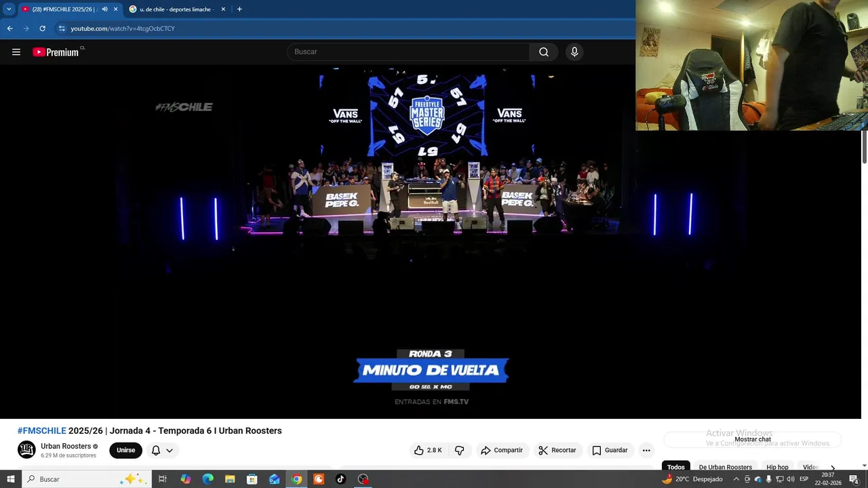Click the YouTube search magnifier button
868x488 pixels.
544,52
